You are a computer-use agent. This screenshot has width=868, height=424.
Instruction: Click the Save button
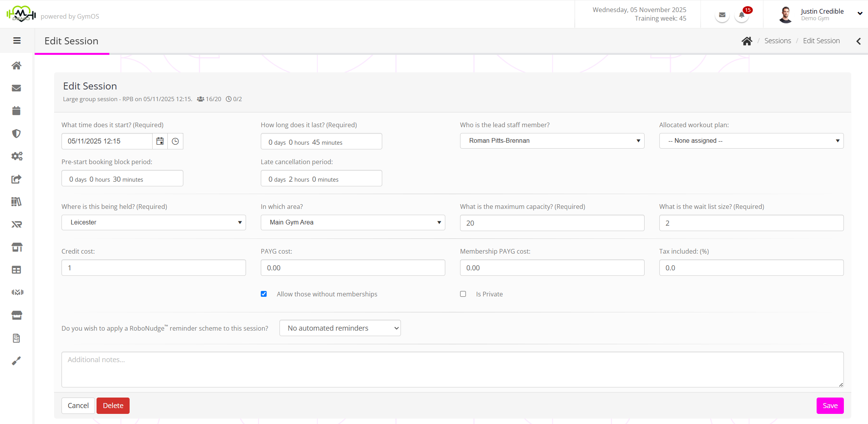point(829,406)
